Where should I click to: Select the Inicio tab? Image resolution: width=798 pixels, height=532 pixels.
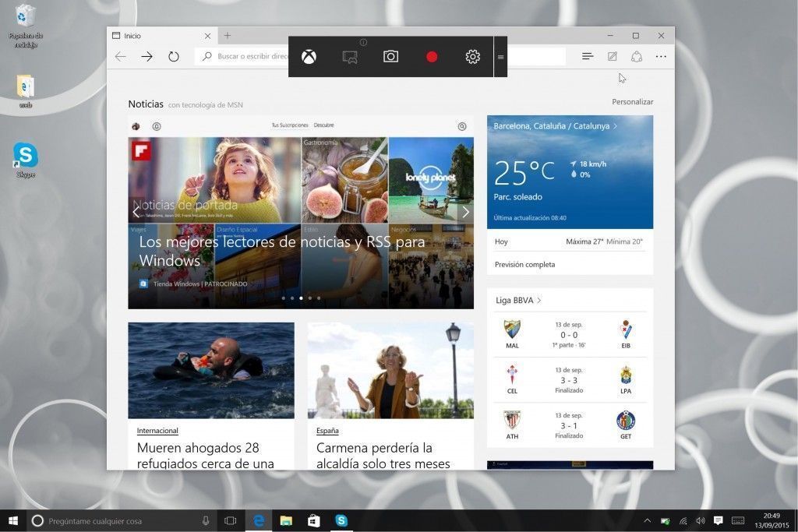(x=162, y=36)
